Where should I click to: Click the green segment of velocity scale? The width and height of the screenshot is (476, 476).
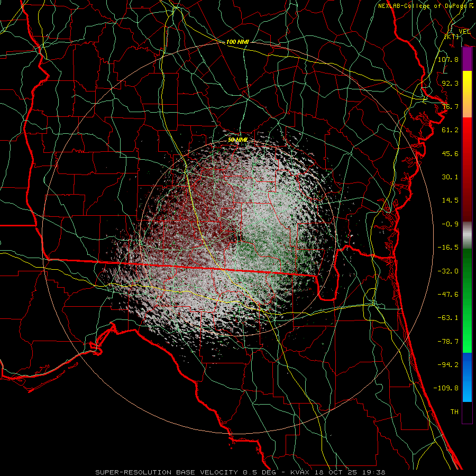pyautogui.click(x=467, y=300)
